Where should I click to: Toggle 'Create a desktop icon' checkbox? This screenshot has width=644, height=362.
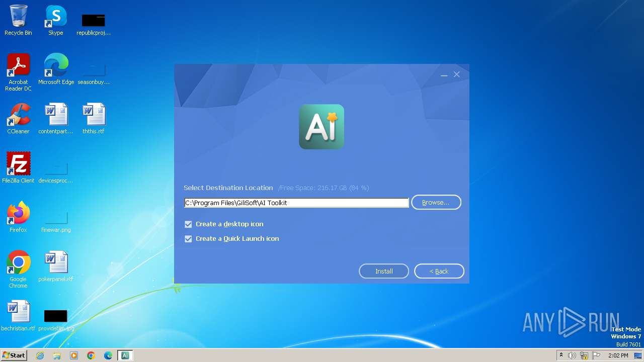(x=188, y=224)
